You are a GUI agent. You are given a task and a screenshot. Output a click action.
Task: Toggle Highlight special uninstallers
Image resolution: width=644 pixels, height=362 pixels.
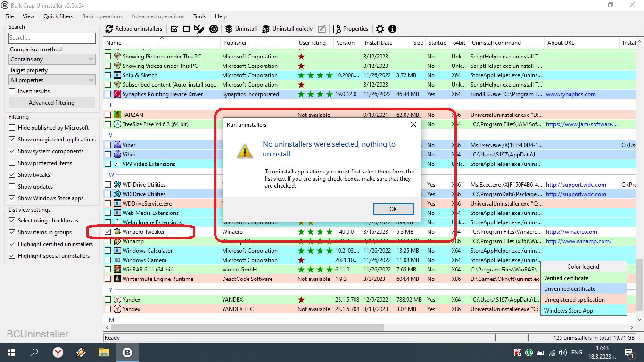tap(12, 256)
